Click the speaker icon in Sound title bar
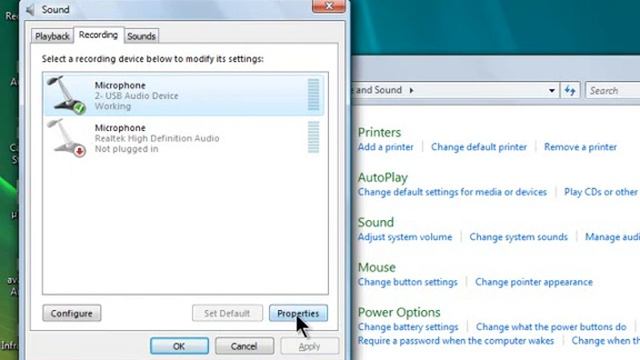 coord(30,9)
